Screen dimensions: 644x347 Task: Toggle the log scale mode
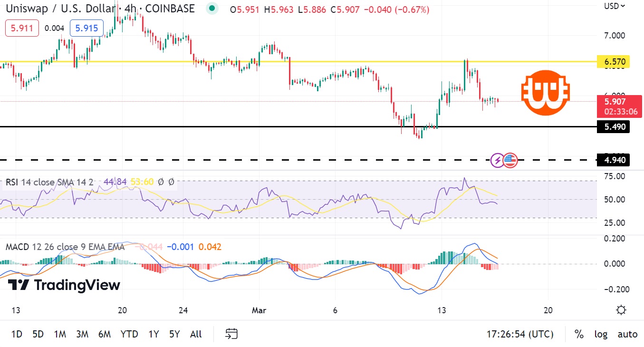[x=601, y=334]
